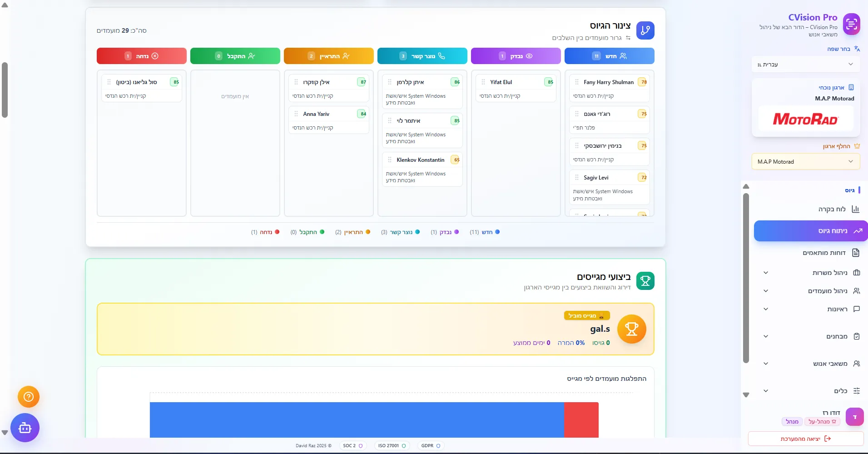Click the orange trophy icon beside gal.s
This screenshot has height=454, width=868.
(632, 329)
